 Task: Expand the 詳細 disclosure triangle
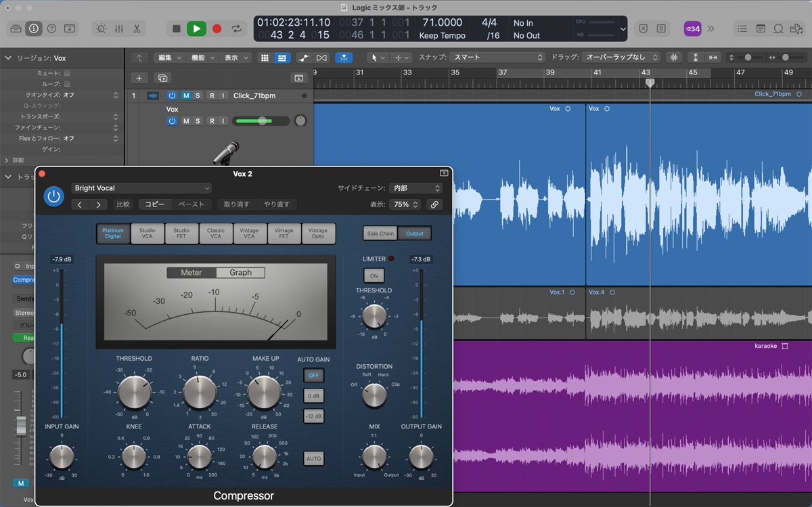(x=7, y=160)
